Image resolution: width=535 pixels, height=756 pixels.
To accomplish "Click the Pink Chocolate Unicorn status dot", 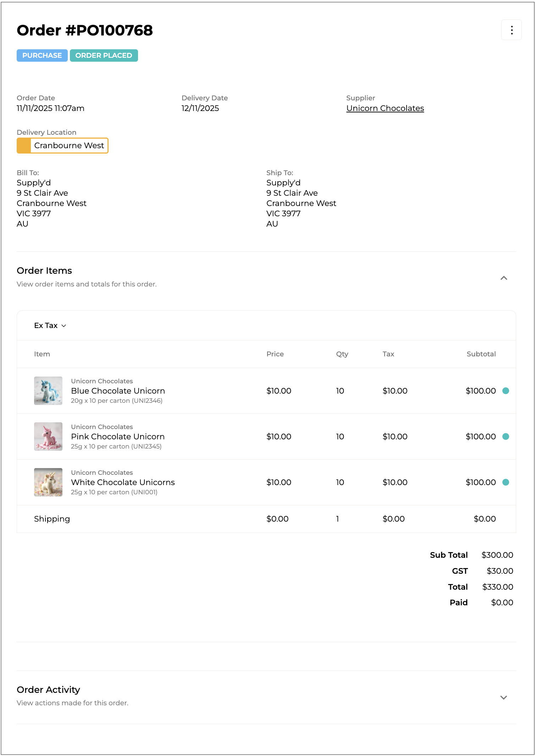I will [506, 437].
